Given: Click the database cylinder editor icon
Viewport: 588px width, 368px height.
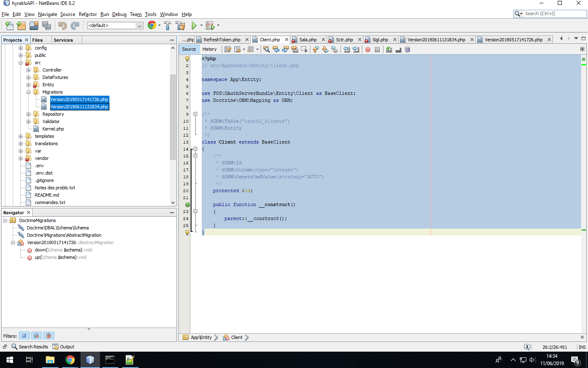Looking at the screenshot, I should [x=408, y=49].
